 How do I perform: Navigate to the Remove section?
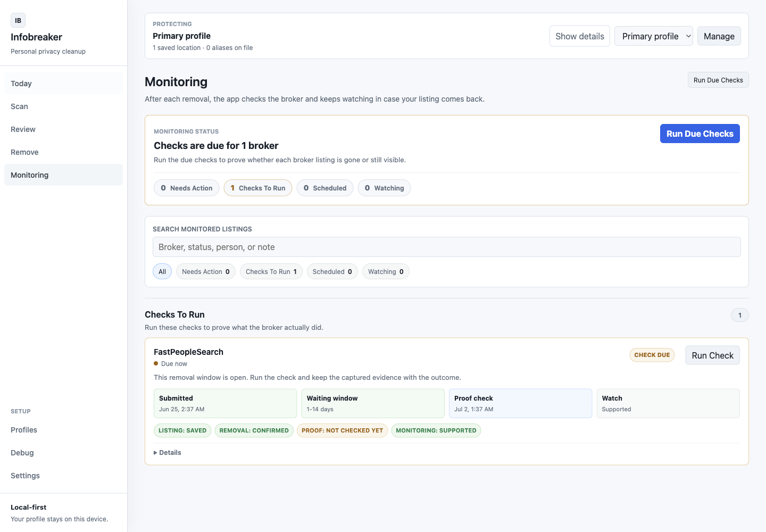[x=63, y=152]
